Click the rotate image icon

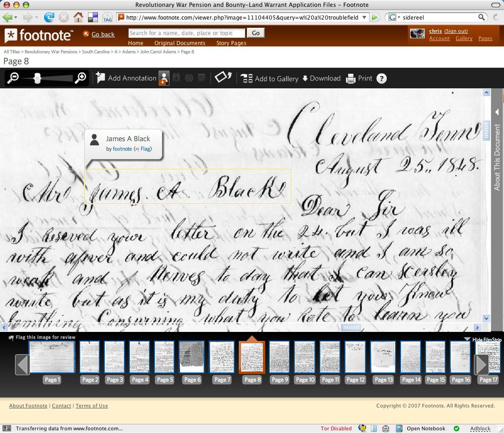point(223,77)
